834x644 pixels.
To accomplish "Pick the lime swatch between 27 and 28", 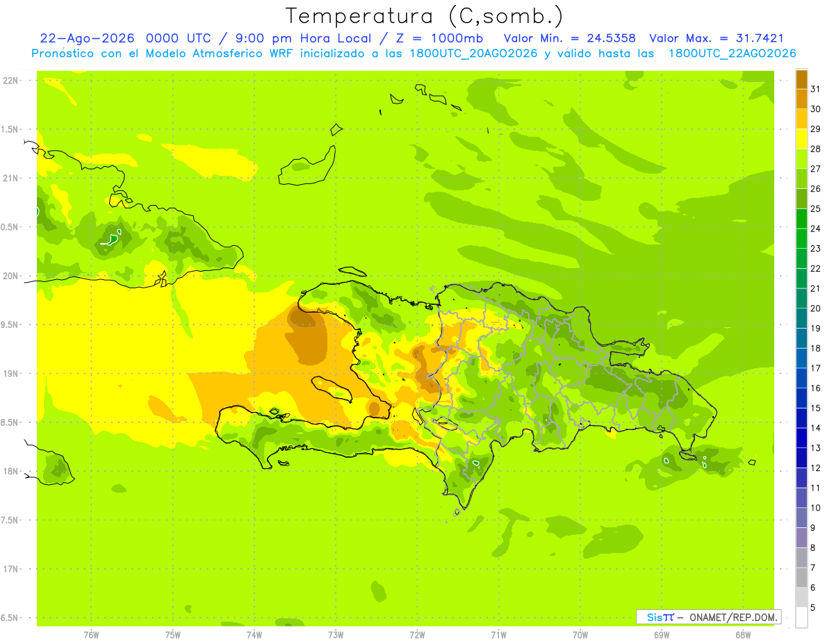I will pos(801,159).
